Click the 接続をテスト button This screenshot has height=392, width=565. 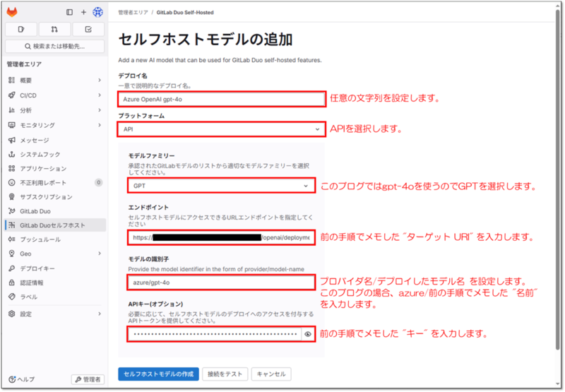coord(225,374)
